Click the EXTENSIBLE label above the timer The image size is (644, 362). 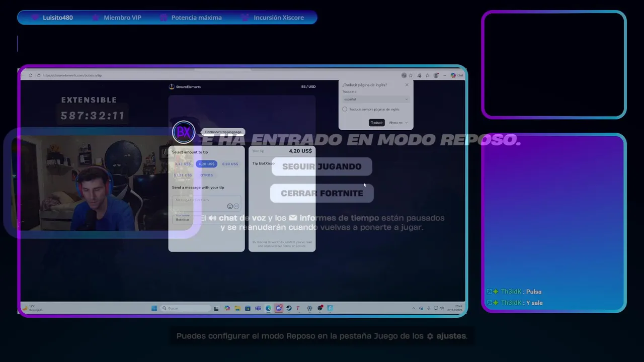89,100
